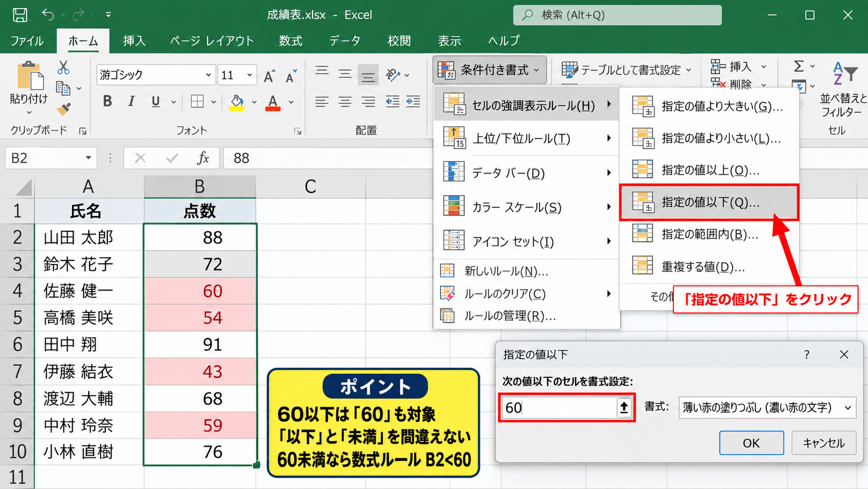Switch to the 数式 ribbon tab
This screenshot has width=868, height=489.
[x=291, y=41]
